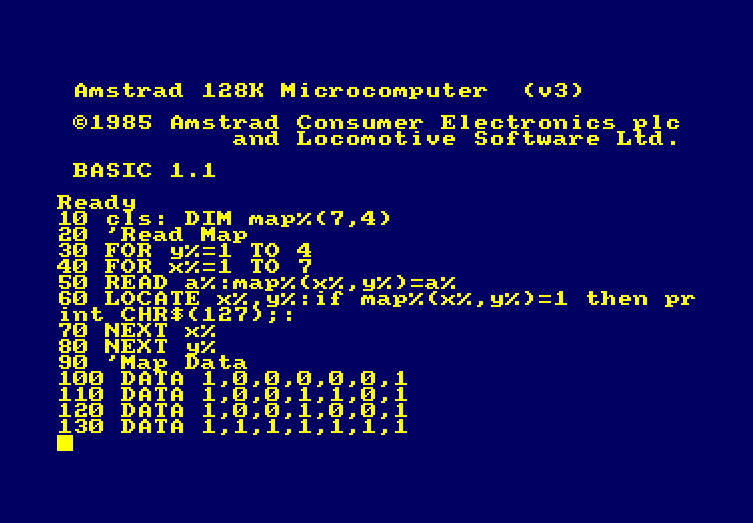This screenshot has width=753, height=523.
Task: Click the 'Map Data comment line 90
Action: (x=152, y=363)
